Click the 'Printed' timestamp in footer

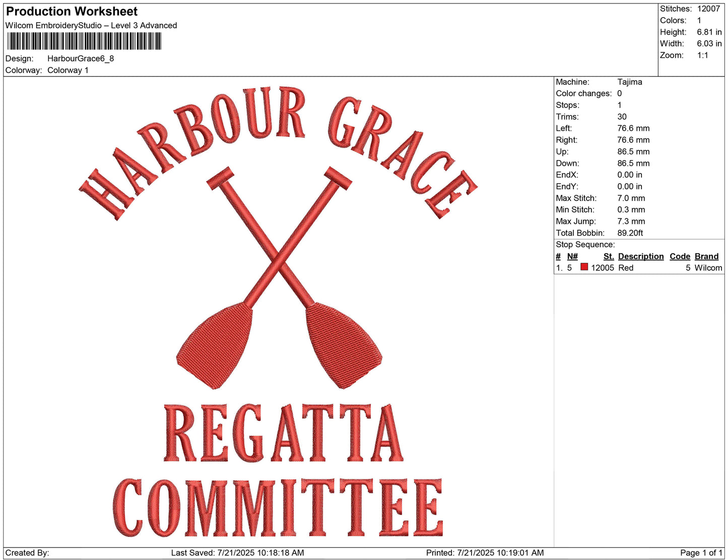(x=485, y=552)
